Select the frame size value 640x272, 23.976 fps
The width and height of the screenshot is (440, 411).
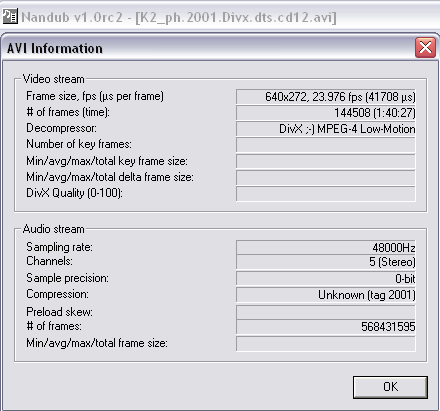326,97
